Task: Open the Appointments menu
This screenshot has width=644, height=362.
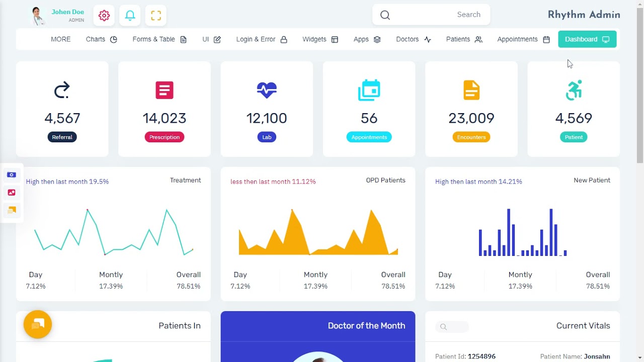Action: 523,39
